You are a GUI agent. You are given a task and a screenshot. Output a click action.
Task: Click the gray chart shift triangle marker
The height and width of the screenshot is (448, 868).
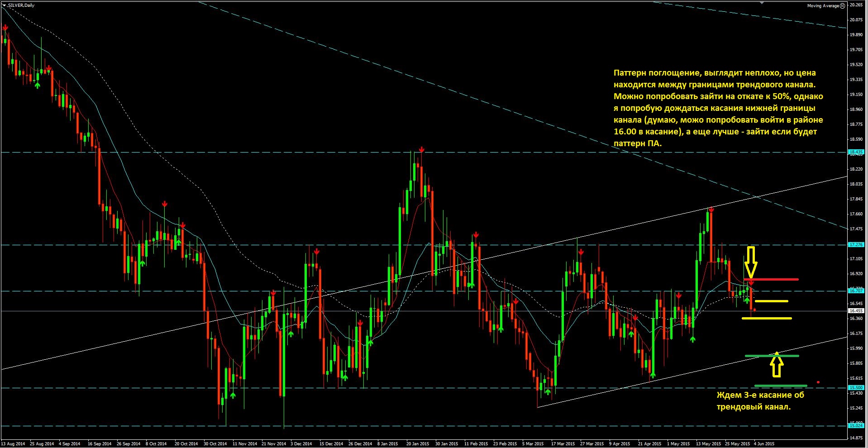[x=762, y=2]
